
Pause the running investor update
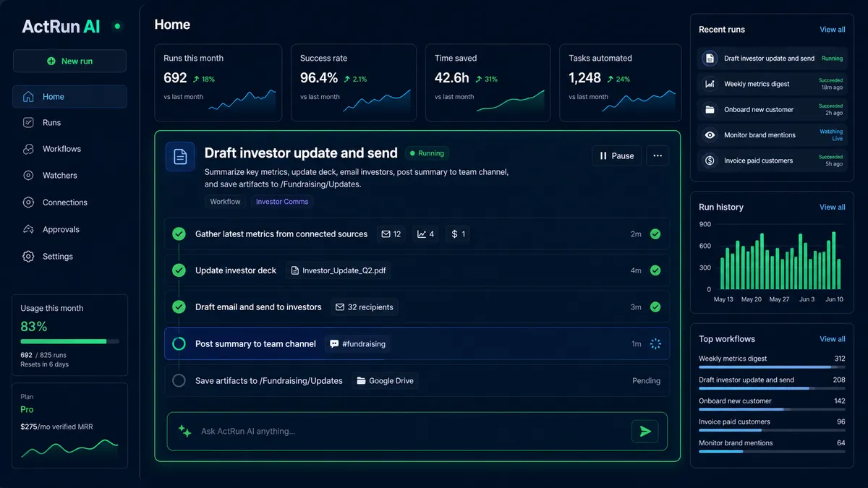point(616,155)
